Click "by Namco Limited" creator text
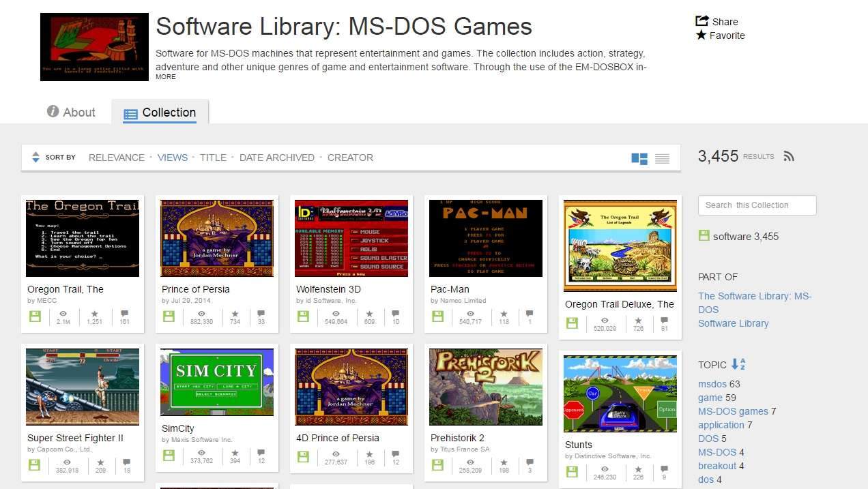The width and height of the screenshot is (868, 489). pos(459,301)
